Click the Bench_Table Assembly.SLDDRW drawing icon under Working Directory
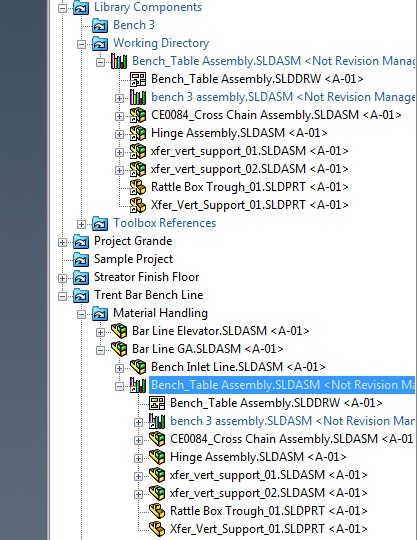Image resolution: width=417 pixels, height=540 pixels. (x=138, y=80)
